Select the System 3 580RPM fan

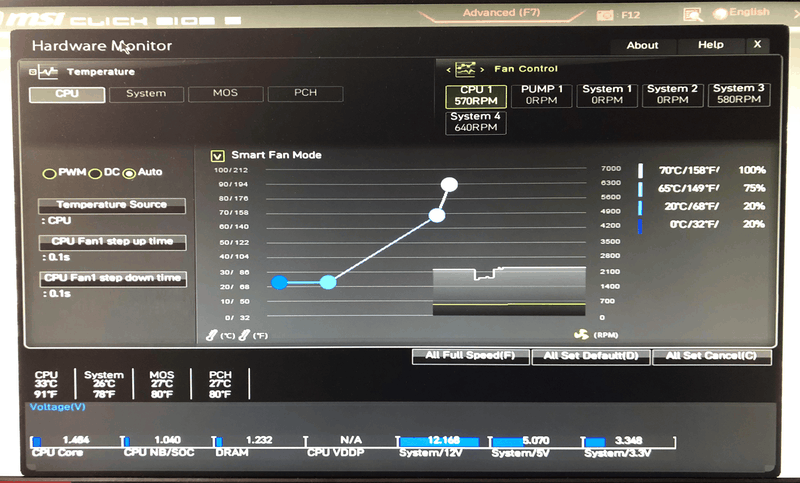point(739,94)
